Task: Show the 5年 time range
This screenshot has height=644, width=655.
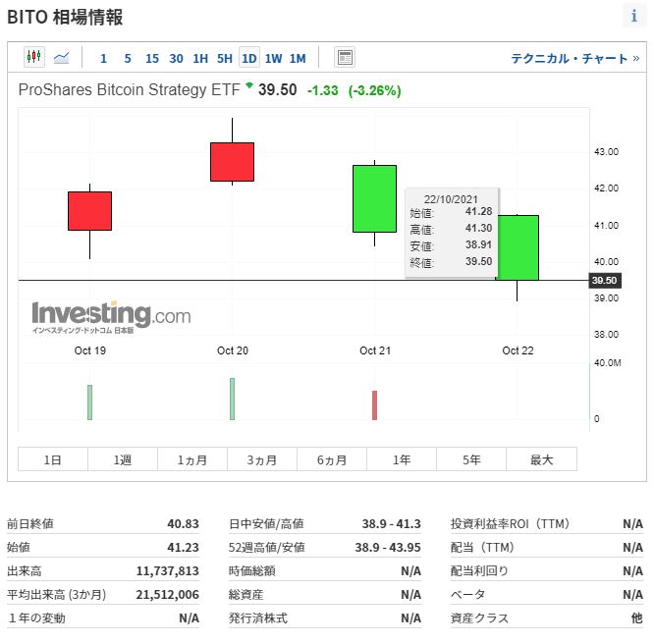Action: pyautogui.click(x=471, y=459)
